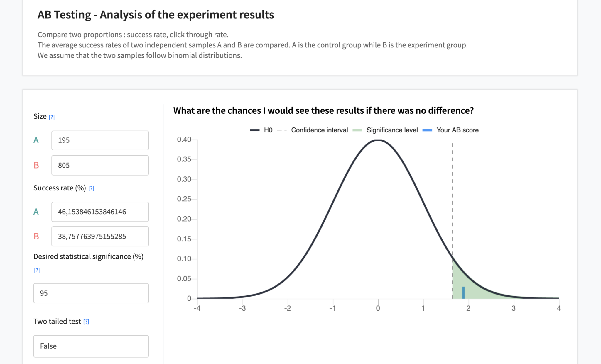This screenshot has height=364, width=601.
Task: Select the Success rate B input field
Action: (x=100, y=236)
